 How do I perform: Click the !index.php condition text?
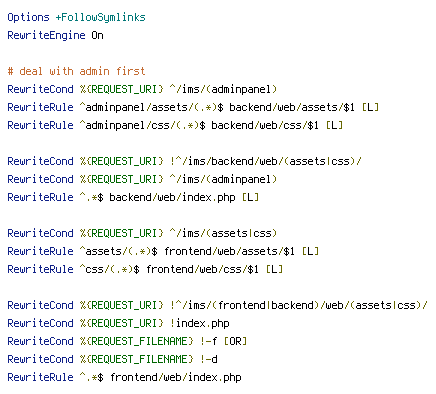click(199, 323)
